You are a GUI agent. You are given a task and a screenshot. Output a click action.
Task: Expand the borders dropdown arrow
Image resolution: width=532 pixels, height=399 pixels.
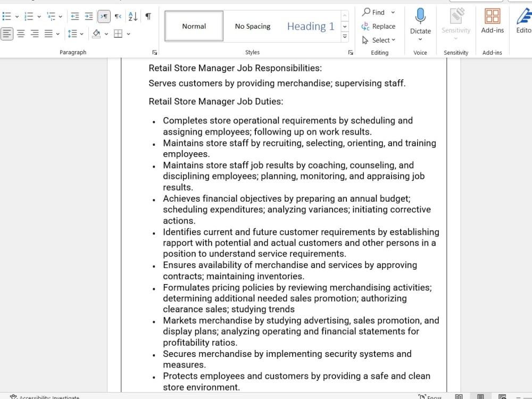pyautogui.click(x=128, y=34)
